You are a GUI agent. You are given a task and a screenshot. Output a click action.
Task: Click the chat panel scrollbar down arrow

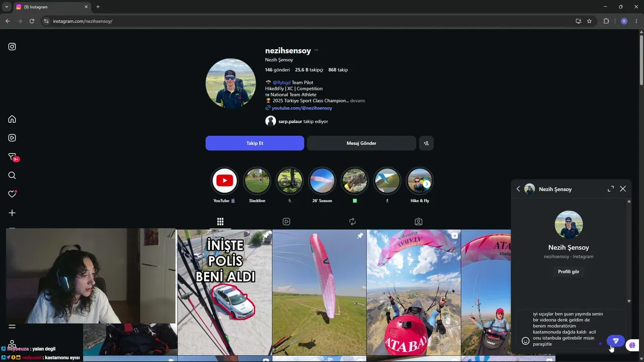[629, 301]
